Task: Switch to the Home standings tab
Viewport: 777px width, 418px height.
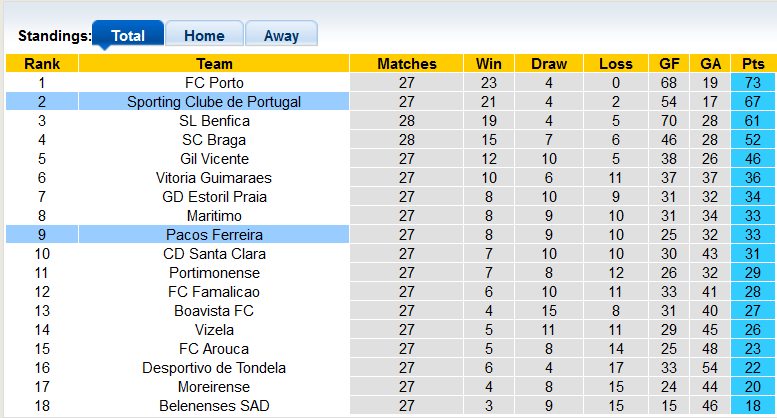Action: pos(204,35)
